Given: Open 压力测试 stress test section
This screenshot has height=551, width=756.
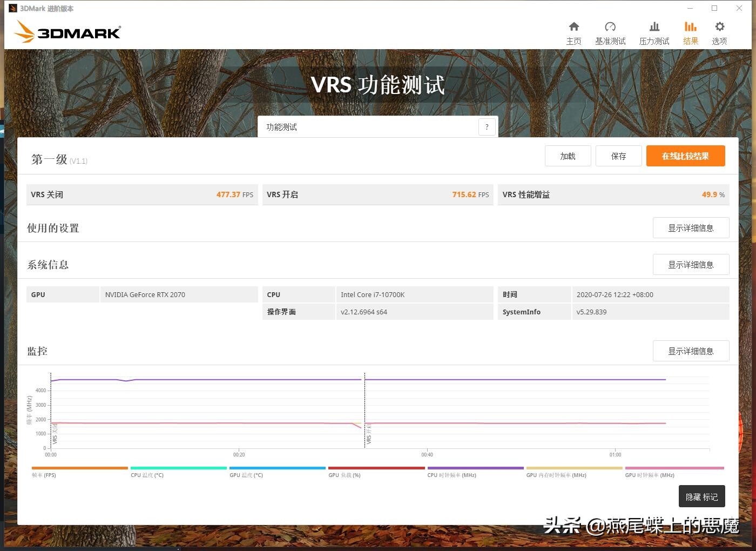Looking at the screenshot, I should pyautogui.click(x=654, y=32).
